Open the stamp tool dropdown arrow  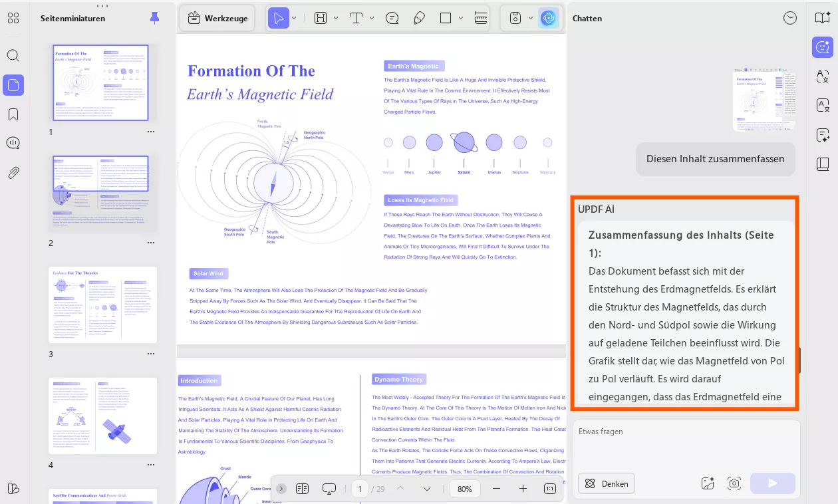click(x=531, y=18)
